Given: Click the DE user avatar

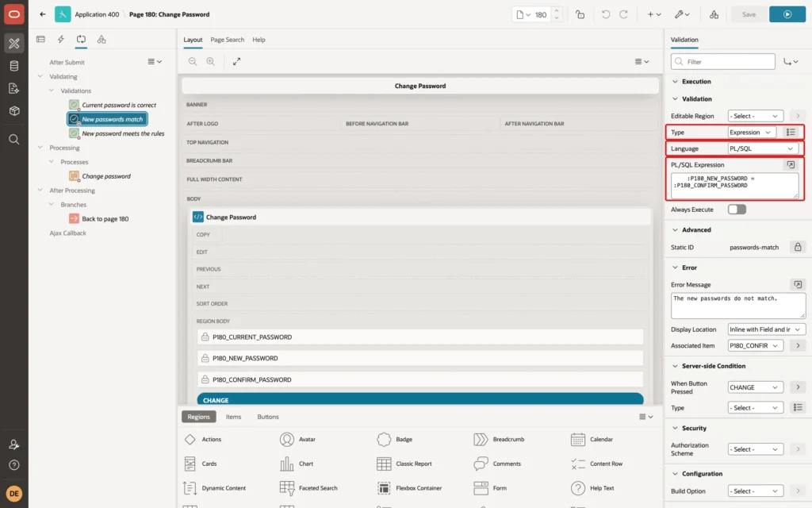Looking at the screenshot, I should coord(14,494).
